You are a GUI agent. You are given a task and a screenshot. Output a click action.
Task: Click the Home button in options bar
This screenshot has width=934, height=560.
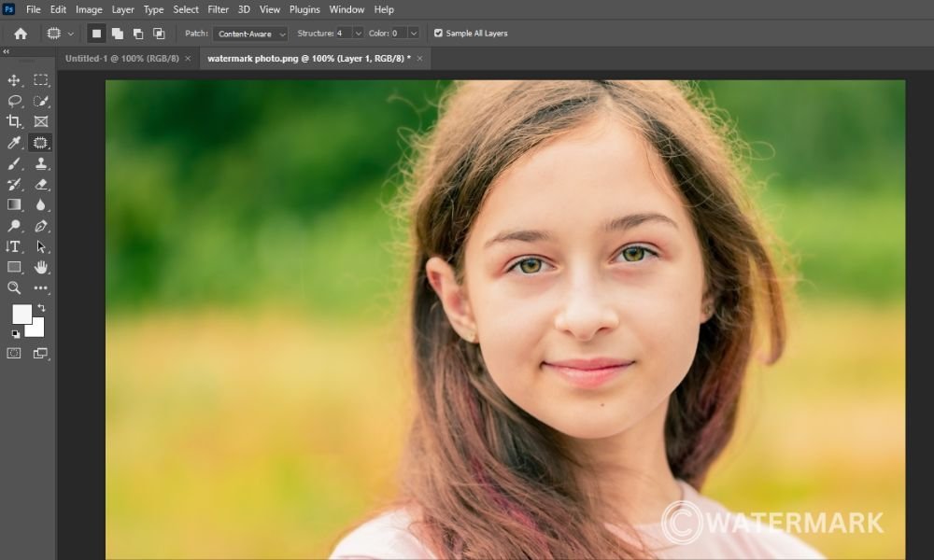coord(21,34)
